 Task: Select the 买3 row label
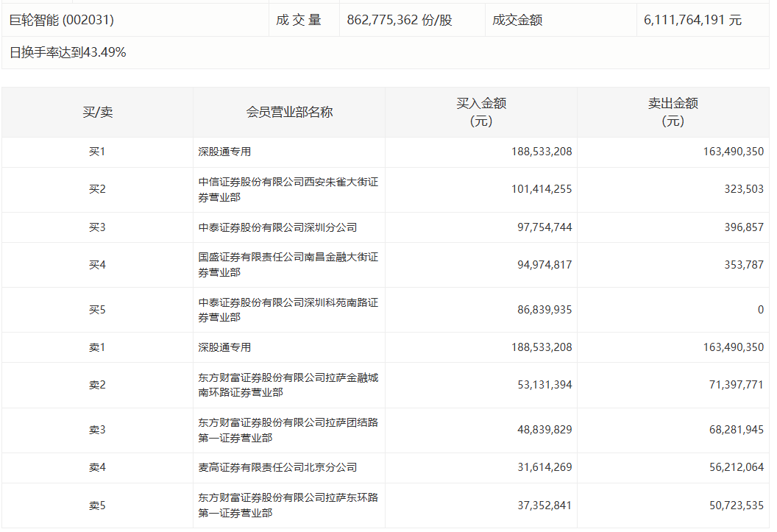(97, 227)
